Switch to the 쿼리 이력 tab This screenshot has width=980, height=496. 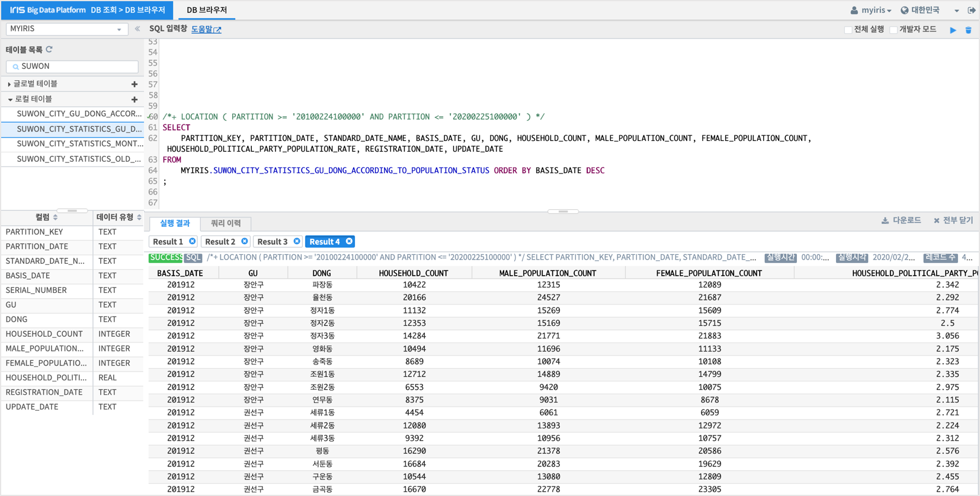(226, 223)
